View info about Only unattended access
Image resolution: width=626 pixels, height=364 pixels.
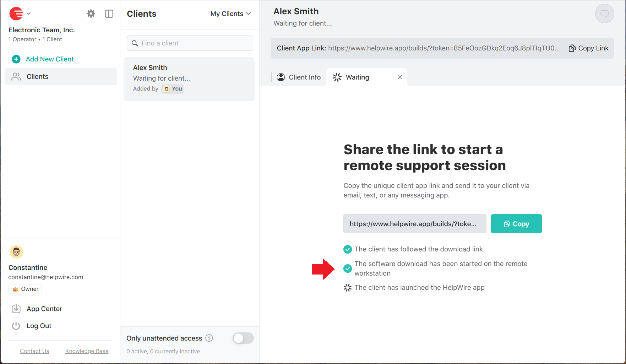pyautogui.click(x=209, y=338)
